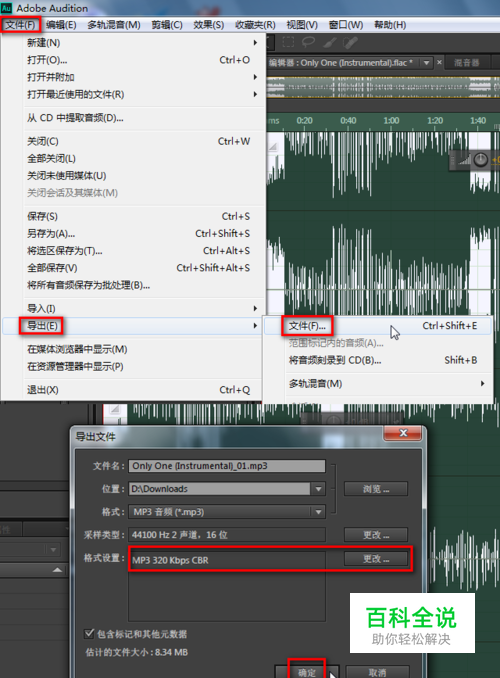
Task: Click the 0:40 mark on timeline ruler
Action: tap(348, 121)
